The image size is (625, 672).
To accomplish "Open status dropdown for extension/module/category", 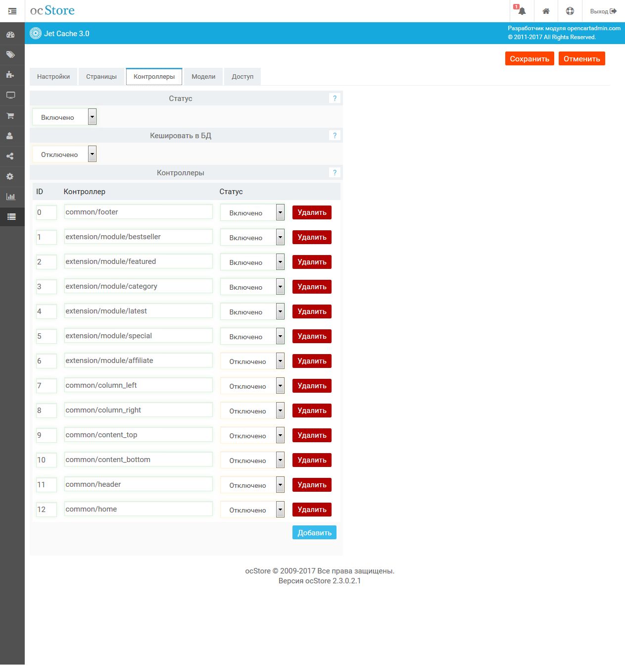I will (x=252, y=287).
